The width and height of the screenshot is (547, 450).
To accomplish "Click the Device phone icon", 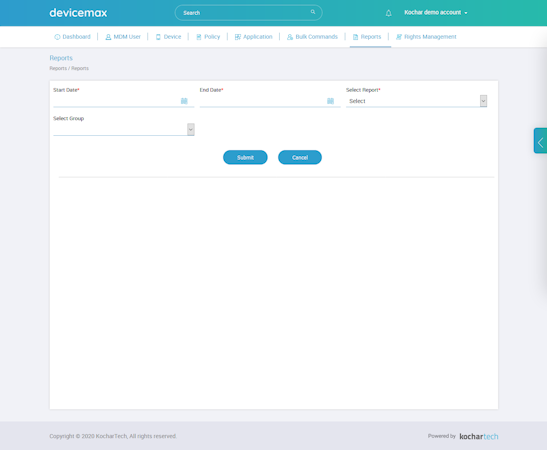I will [x=158, y=37].
